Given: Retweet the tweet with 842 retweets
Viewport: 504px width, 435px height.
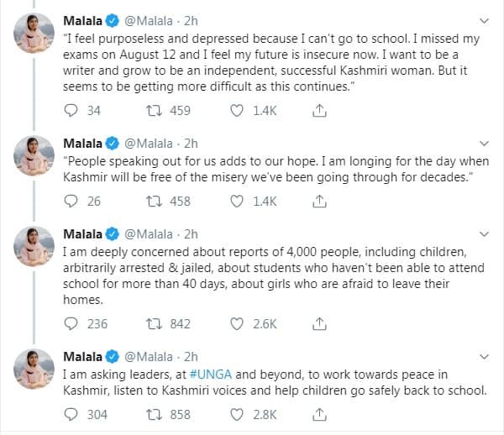Looking at the screenshot, I should pos(154,323).
